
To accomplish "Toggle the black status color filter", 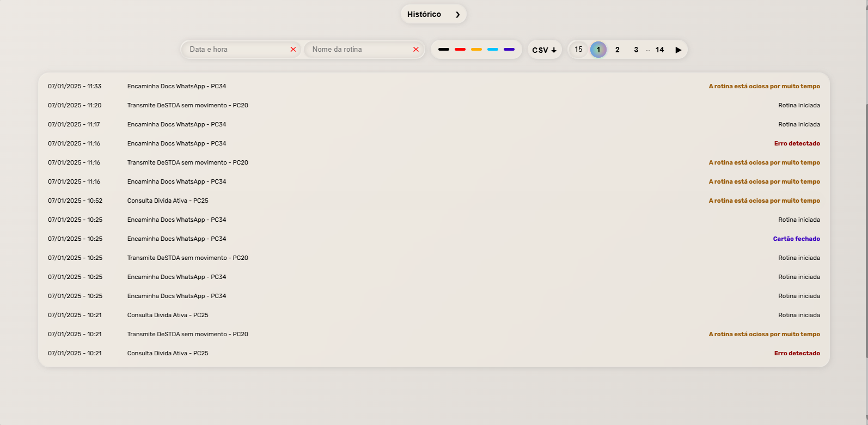I will [444, 50].
